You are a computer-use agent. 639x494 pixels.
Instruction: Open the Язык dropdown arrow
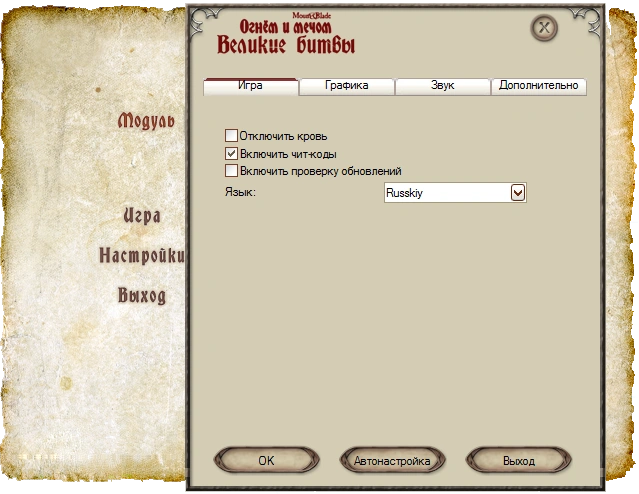(518, 192)
